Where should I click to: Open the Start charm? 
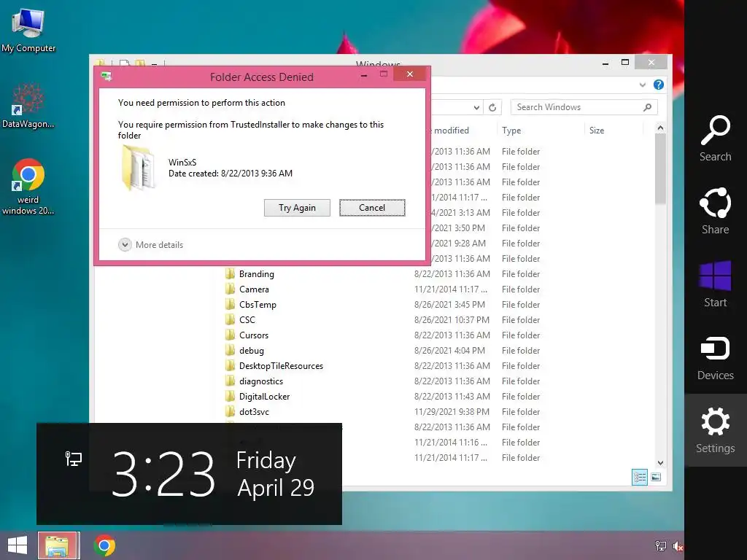[x=715, y=284]
